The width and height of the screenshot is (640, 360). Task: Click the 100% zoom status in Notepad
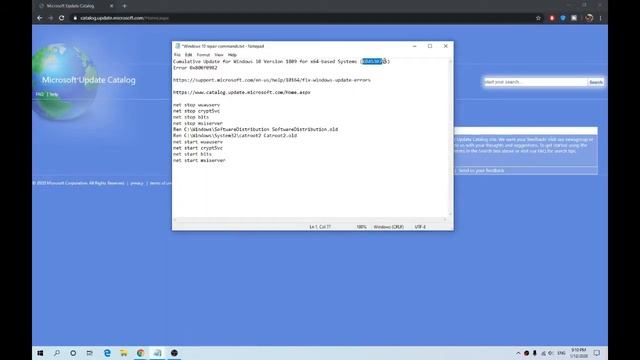coord(361,227)
